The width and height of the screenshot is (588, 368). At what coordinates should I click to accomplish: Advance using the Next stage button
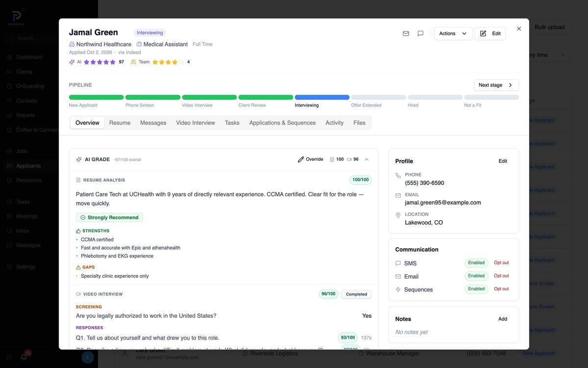[496, 85]
